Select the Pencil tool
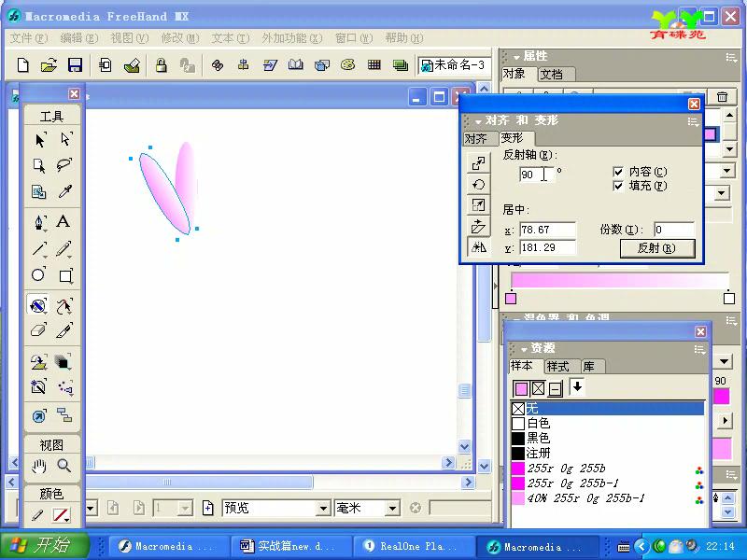747x560 pixels. 63,248
